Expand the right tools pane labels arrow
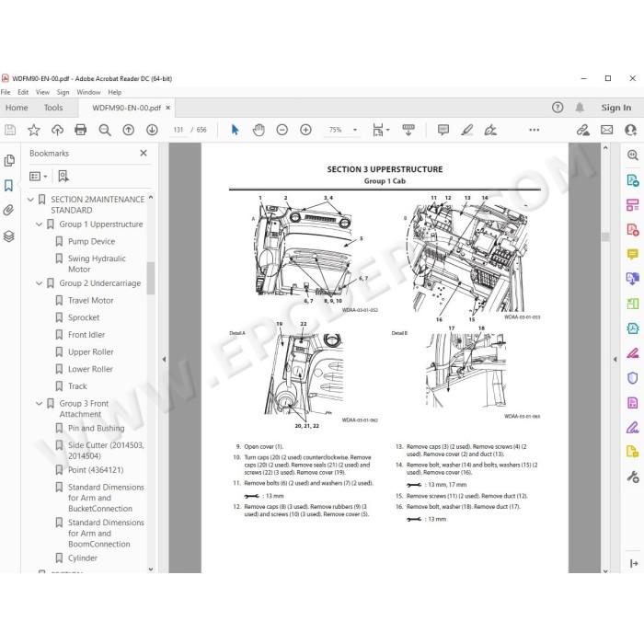 (634, 563)
